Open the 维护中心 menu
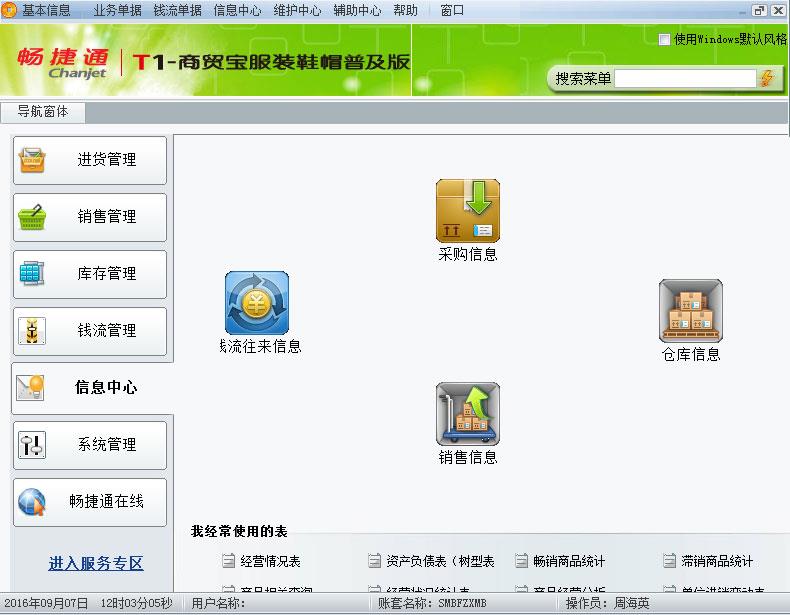The width and height of the screenshot is (790, 615). [297, 10]
